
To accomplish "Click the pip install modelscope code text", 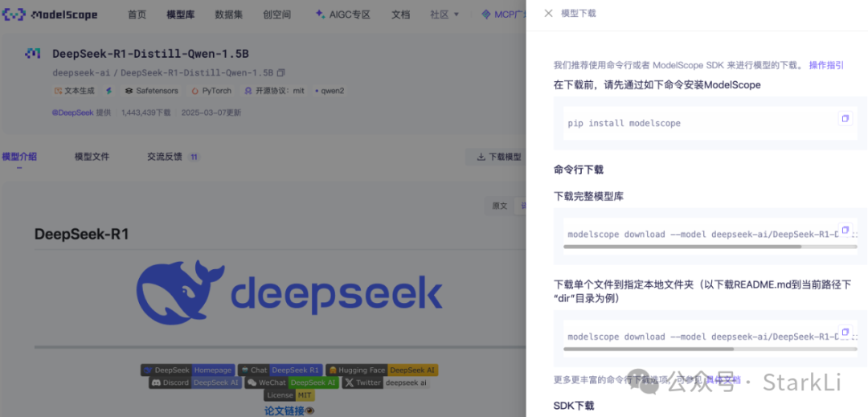I will tap(624, 123).
